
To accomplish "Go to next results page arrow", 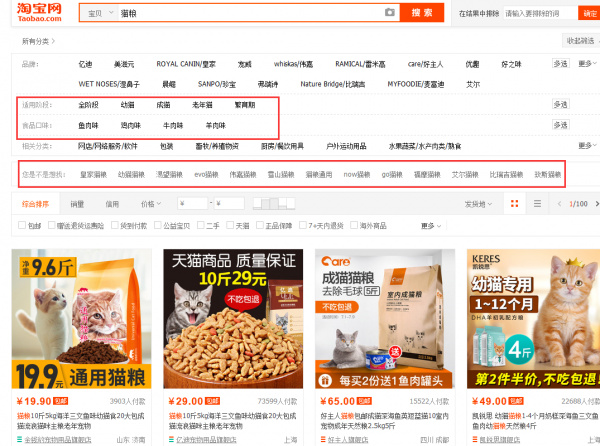I will pos(596,204).
